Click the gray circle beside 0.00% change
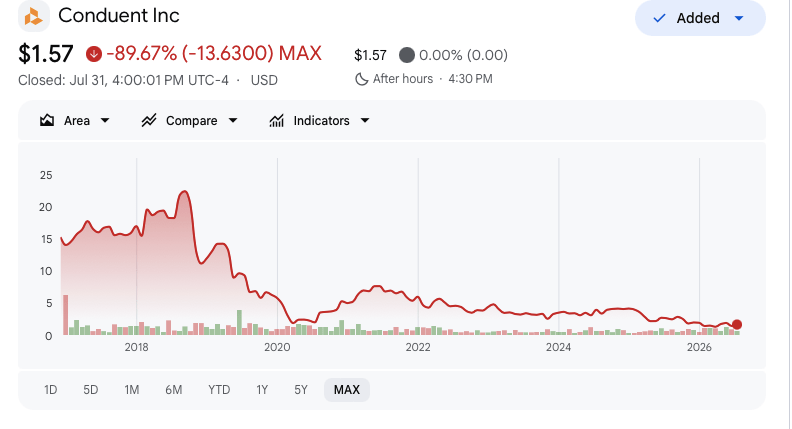The height and width of the screenshot is (429, 792). click(407, 55)
